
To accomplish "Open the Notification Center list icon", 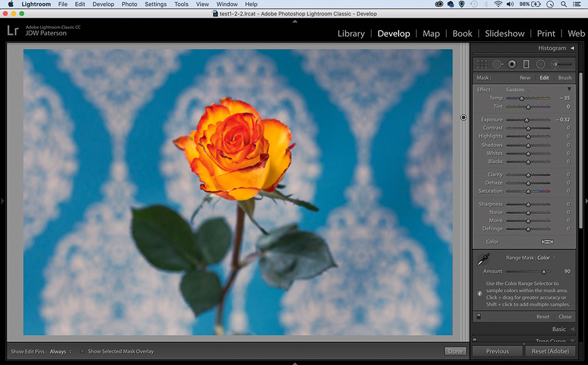I will pyautogui.click(x=577, y=4).
